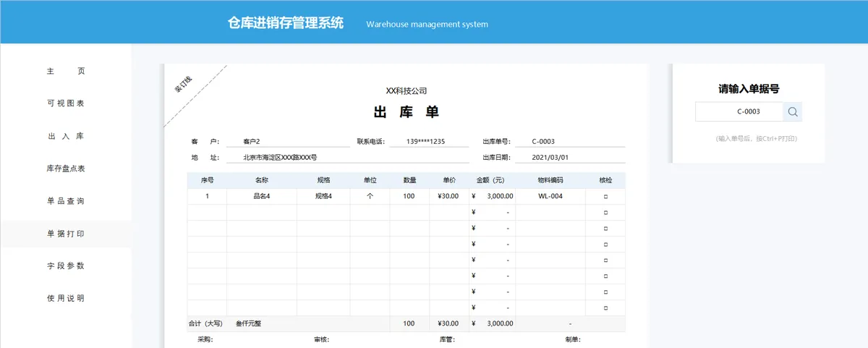Click the 装订线 corner label
868x348 pixels.
184,83
